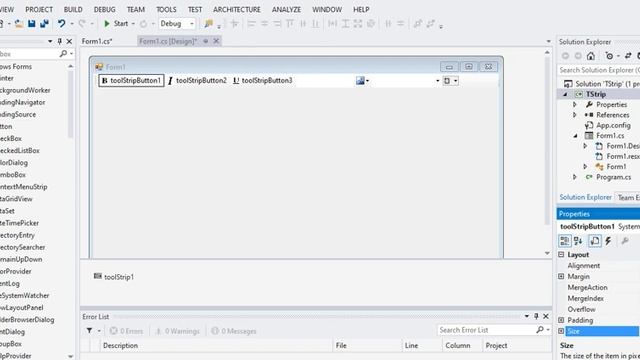Close the Form1.cs [Design] tab

(x=216, y=41)
